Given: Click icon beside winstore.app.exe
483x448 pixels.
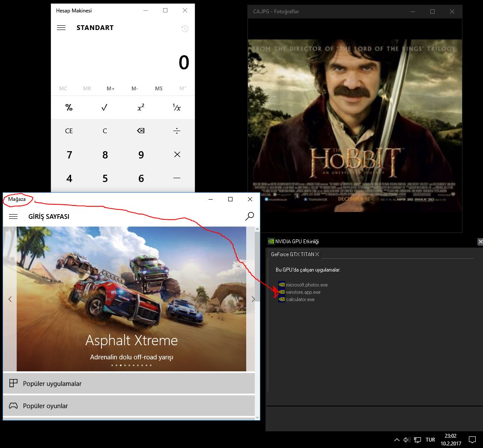Looking at the screenshot, I should (x=282, y=292).
